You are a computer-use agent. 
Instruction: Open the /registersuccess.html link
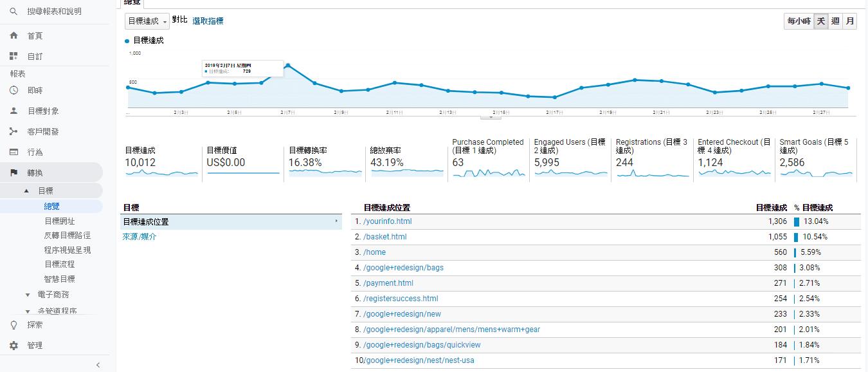(401, 299)
